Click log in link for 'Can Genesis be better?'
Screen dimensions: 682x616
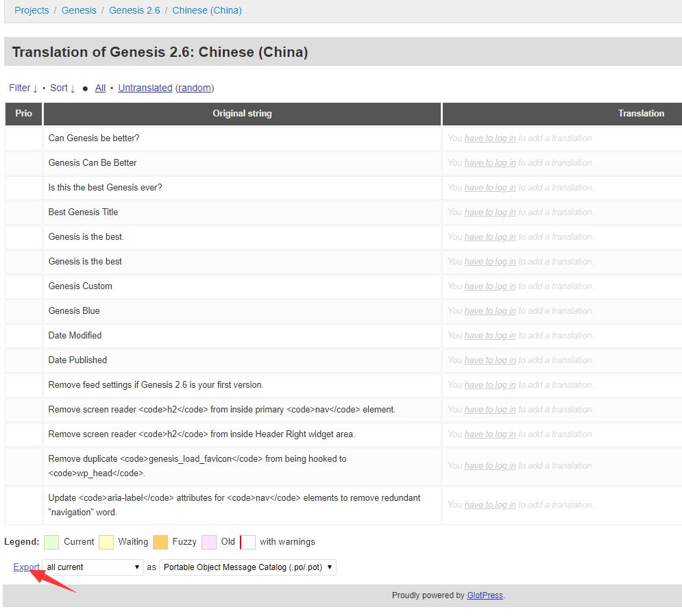pos(490,138)
